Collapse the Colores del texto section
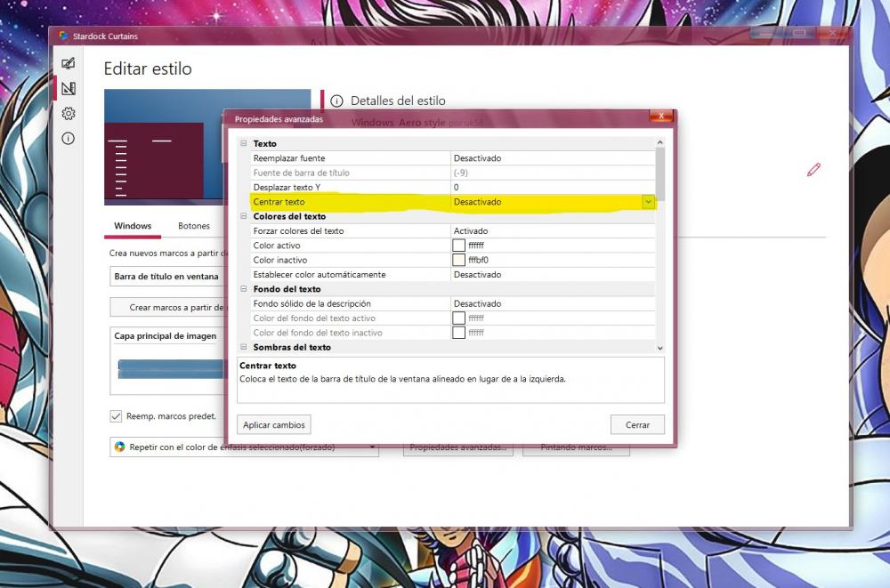 pyautogui.click(x=244, y=216)
